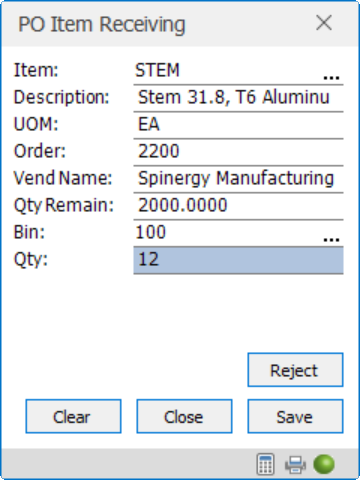
Task: Click the Description field with Stem 31.8
Action: (238, 98)
